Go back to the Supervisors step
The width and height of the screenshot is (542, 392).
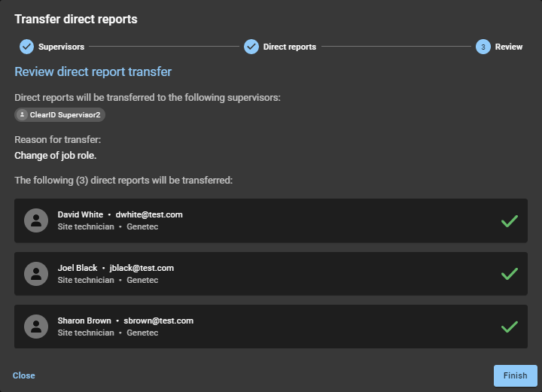tap(61, 47)
